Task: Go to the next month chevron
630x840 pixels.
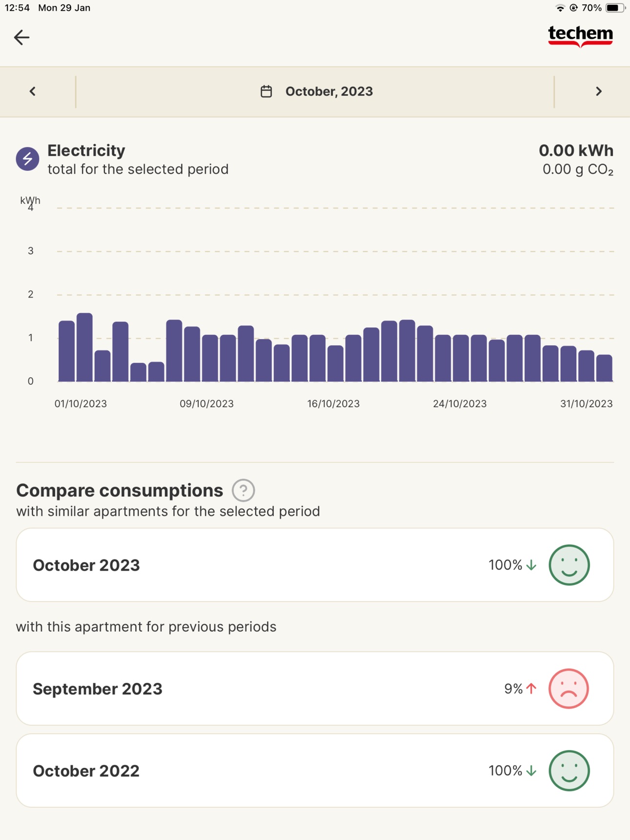Action: pos(598,91)
